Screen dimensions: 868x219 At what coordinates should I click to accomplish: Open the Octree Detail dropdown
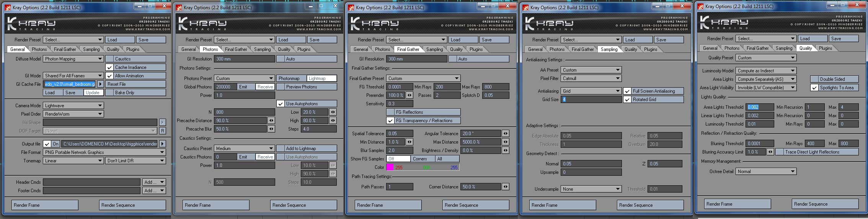tap(765, 172)
